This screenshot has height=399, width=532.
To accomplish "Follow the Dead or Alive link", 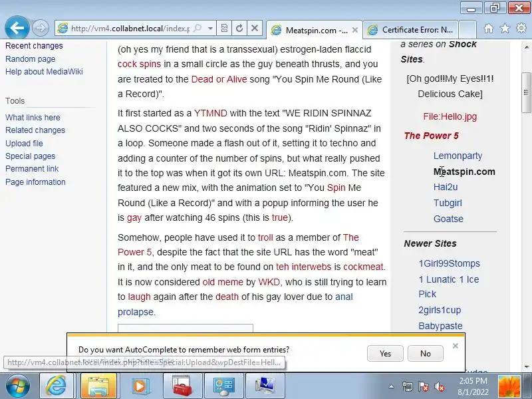I will (x=219, y=79).
